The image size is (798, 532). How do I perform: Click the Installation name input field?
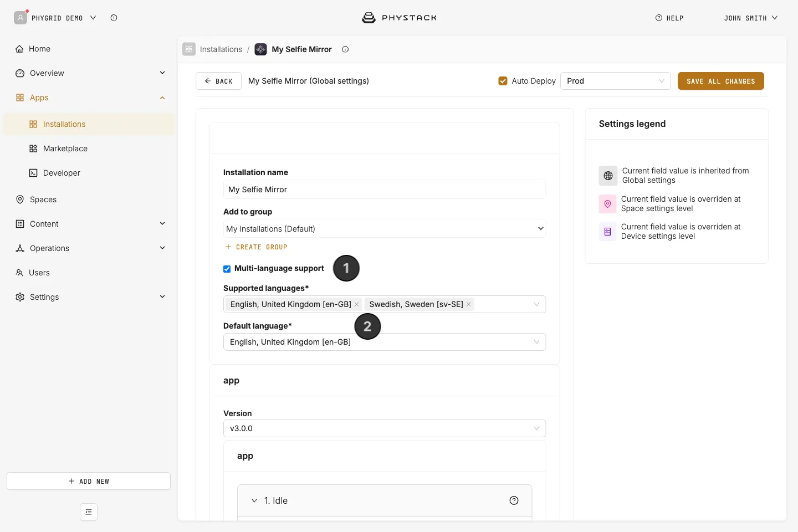[385, 190]
